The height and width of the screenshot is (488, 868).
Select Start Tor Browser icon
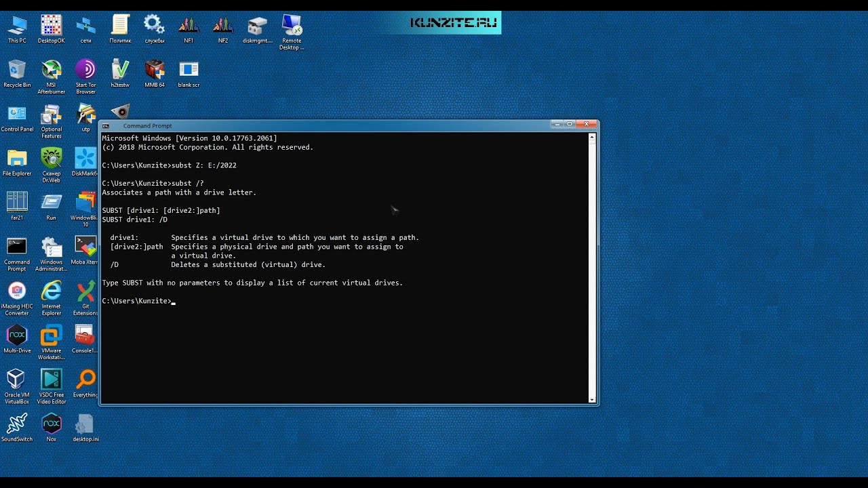(x=86, y=77)
